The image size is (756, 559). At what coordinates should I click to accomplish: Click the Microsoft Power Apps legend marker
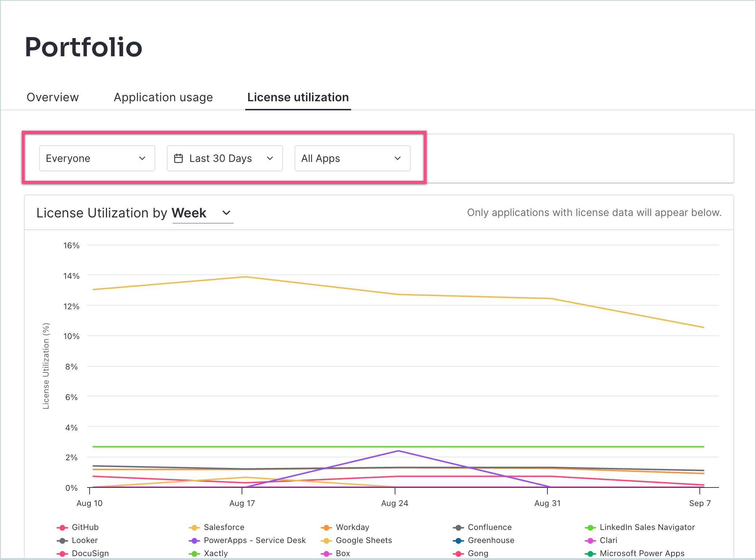tap(591, 553)
